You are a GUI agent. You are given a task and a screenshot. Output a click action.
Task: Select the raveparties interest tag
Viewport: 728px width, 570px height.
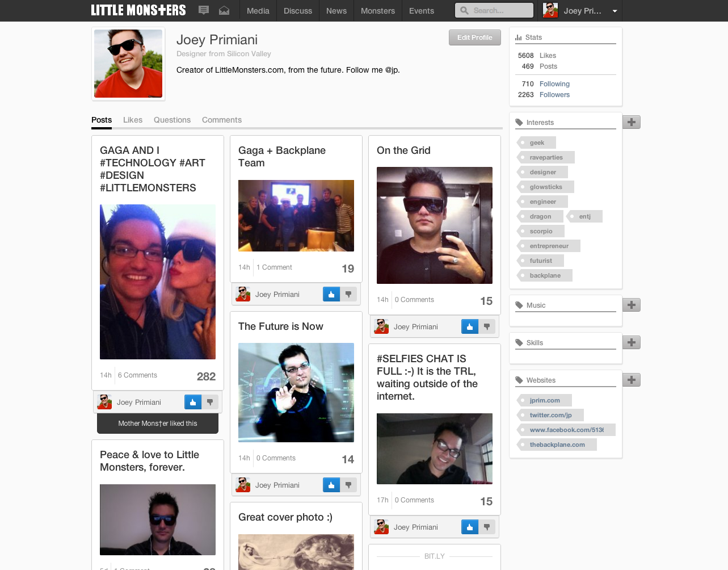click(x=546, y=157)
